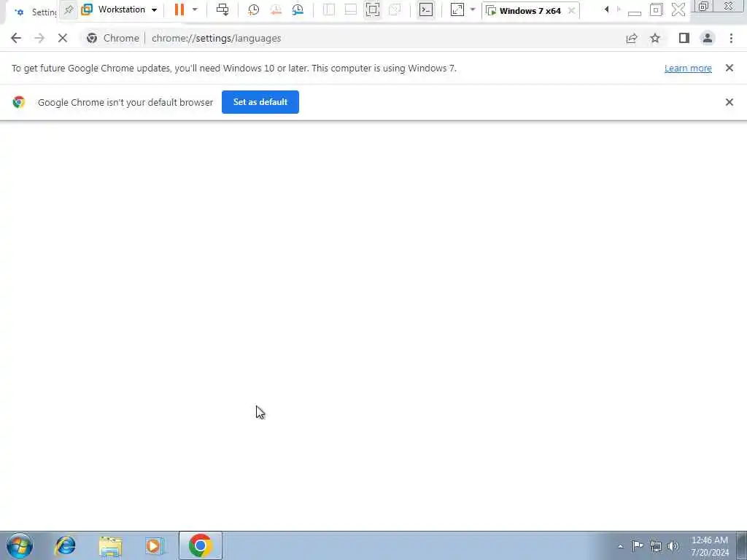Open Windows Explorer from the taskbar
Image resolution: width=747 pixels, height=560 pixels.
pos(111,545)
